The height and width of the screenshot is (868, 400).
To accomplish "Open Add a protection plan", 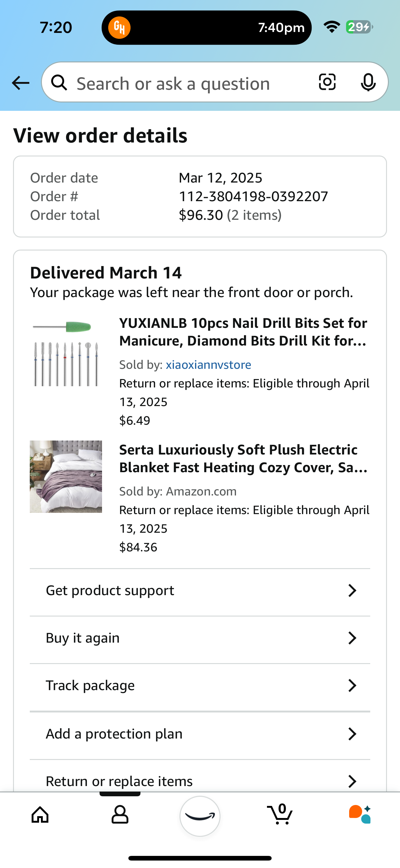I will 200,734.
